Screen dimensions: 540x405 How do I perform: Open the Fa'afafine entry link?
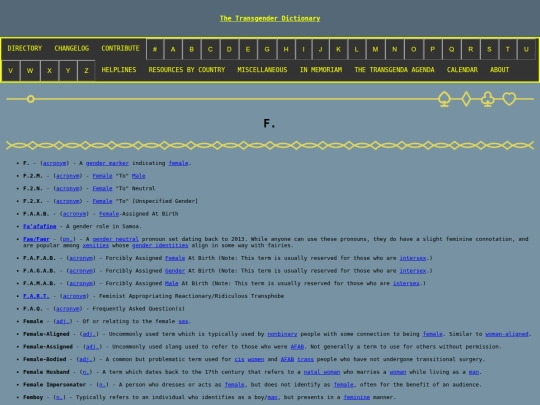coord(40,226)
